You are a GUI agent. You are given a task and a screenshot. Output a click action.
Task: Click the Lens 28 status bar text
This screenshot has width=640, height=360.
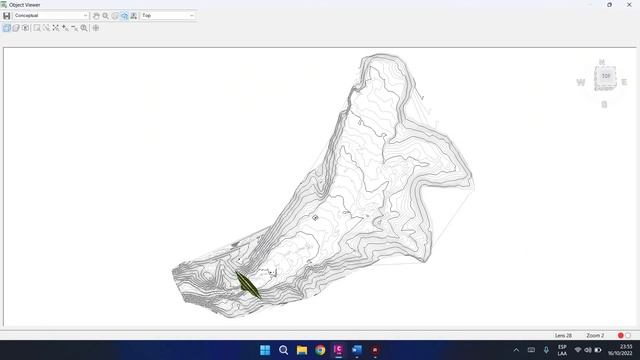pos(563,336)
